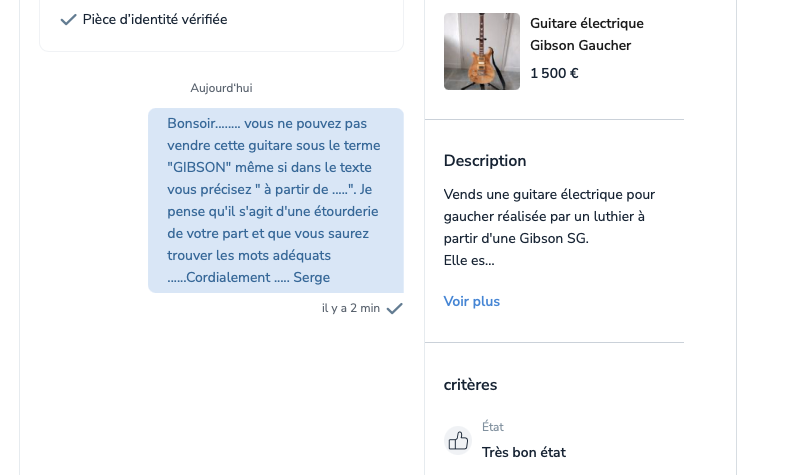Click the Description section heading
The width and height of the screenshot is (793, 475).
[484, 161]
